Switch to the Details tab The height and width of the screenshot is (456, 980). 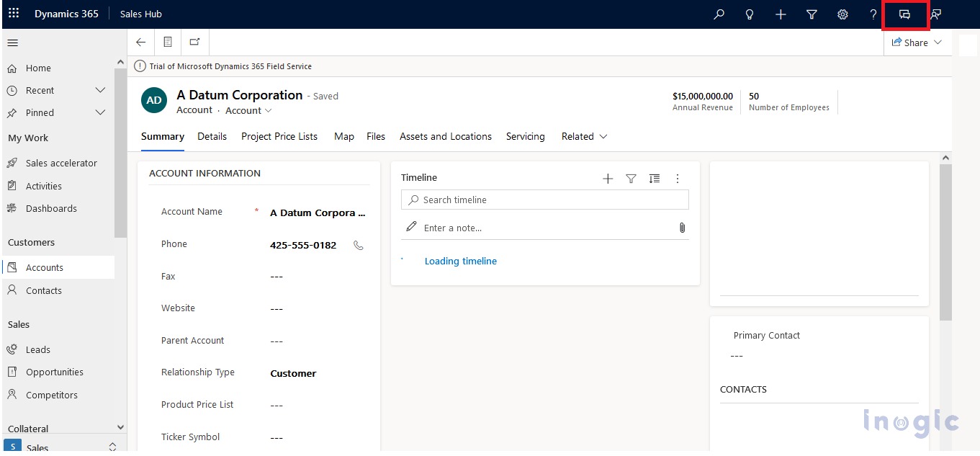212,136
